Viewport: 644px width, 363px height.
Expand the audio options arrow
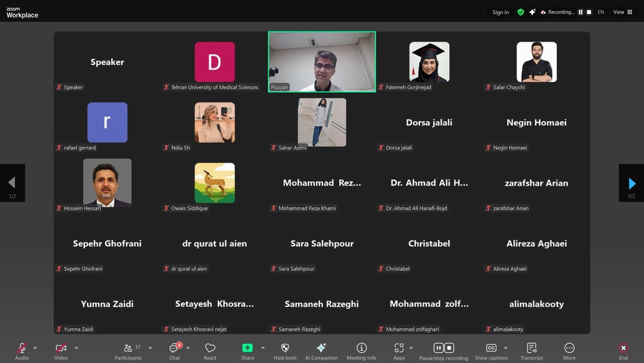point(35,348)
